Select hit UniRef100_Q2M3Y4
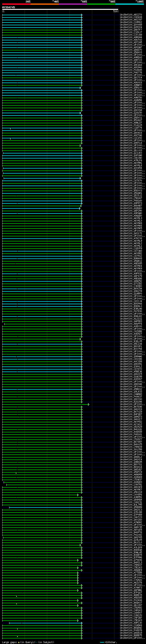The height and width of the screenshot is (644, 146). point(131,27)
